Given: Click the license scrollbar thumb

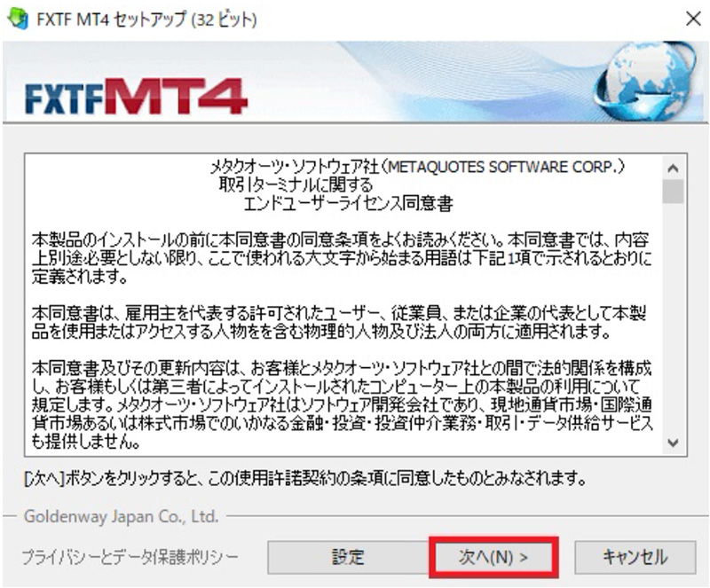Looking at the screenshot, I should click(673, 192).
